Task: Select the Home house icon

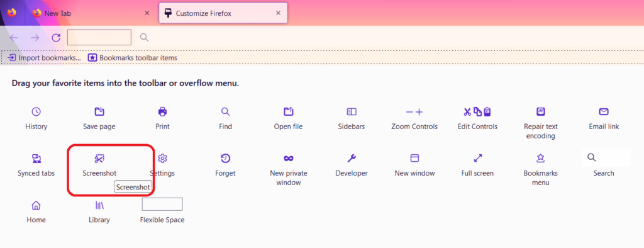Action: tap(36, 205)
